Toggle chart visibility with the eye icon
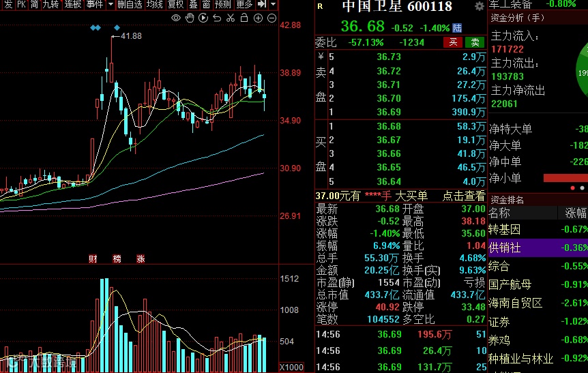Viewport: 588px width, 373px height. click(175, 18)
